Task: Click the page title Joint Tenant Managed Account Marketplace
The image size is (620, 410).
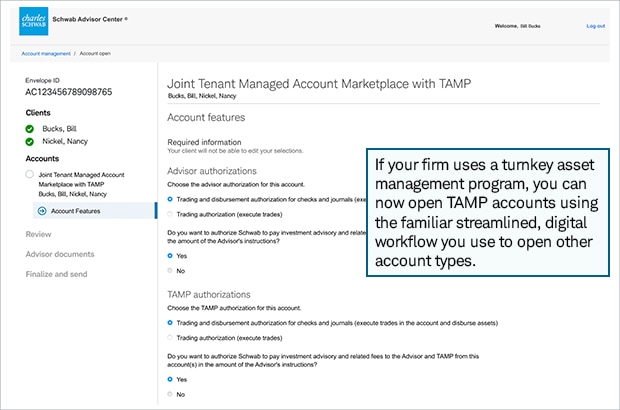Action: 319,84
